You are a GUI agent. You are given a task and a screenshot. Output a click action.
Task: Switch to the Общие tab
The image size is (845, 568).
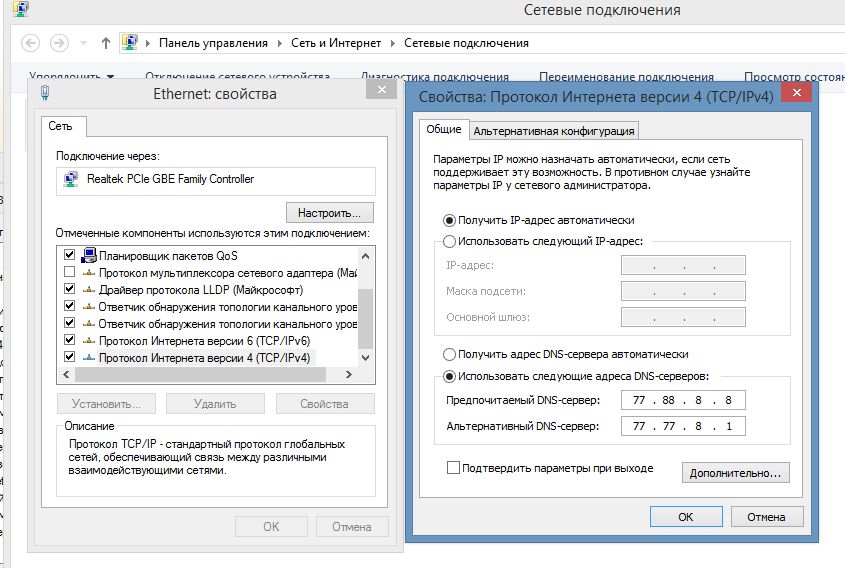click(444, 129)
